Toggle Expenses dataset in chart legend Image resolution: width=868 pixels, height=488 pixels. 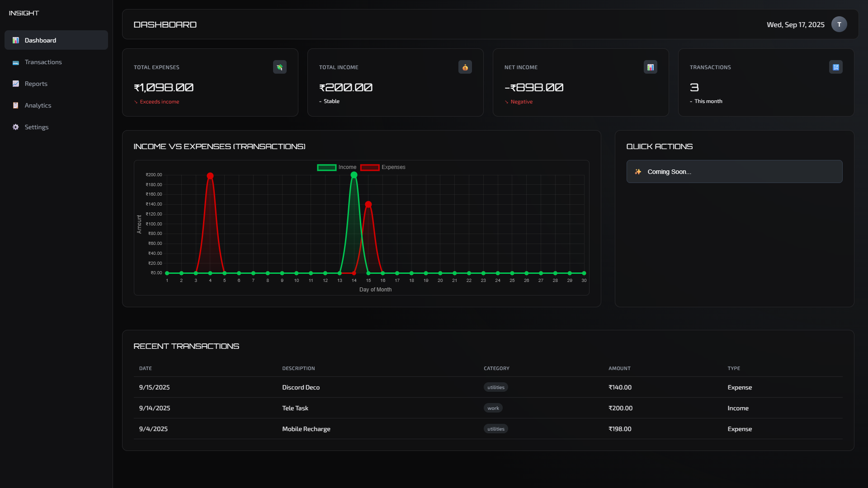point(382,167)
